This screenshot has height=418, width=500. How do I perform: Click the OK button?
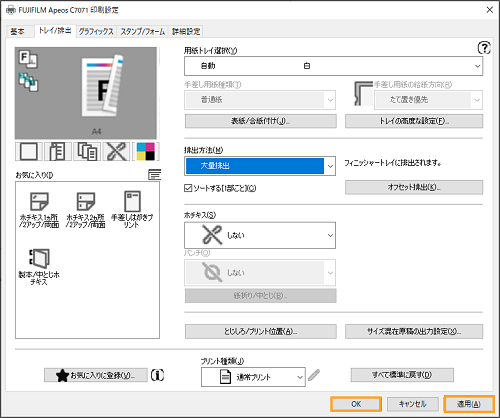(x=356, y=404)
